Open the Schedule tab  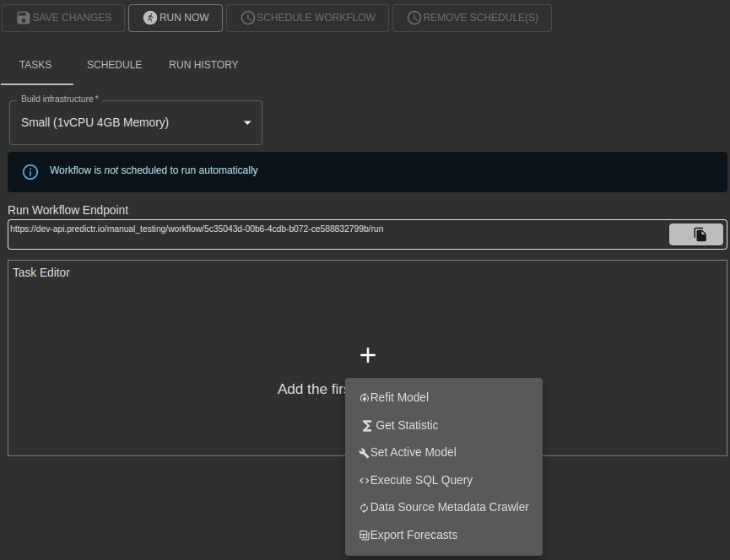[x=115, y=65]
